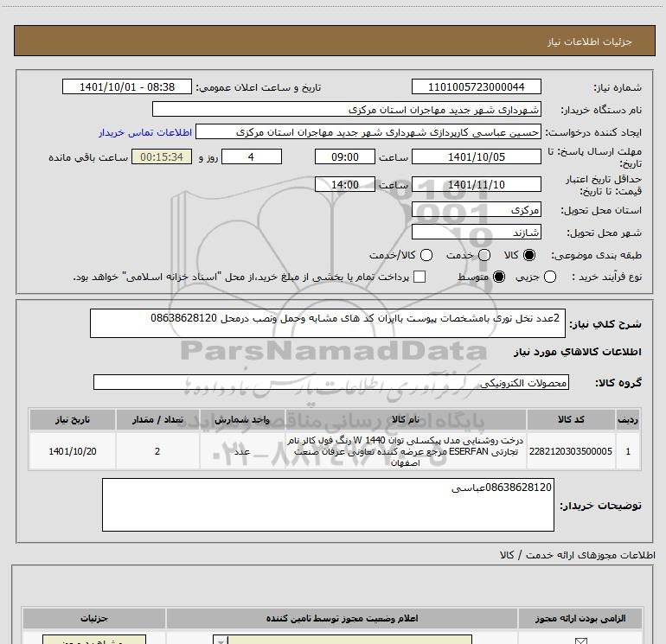666x644 pixels.
Task: Click the delivery city field شازند
Action: point(476,233)
